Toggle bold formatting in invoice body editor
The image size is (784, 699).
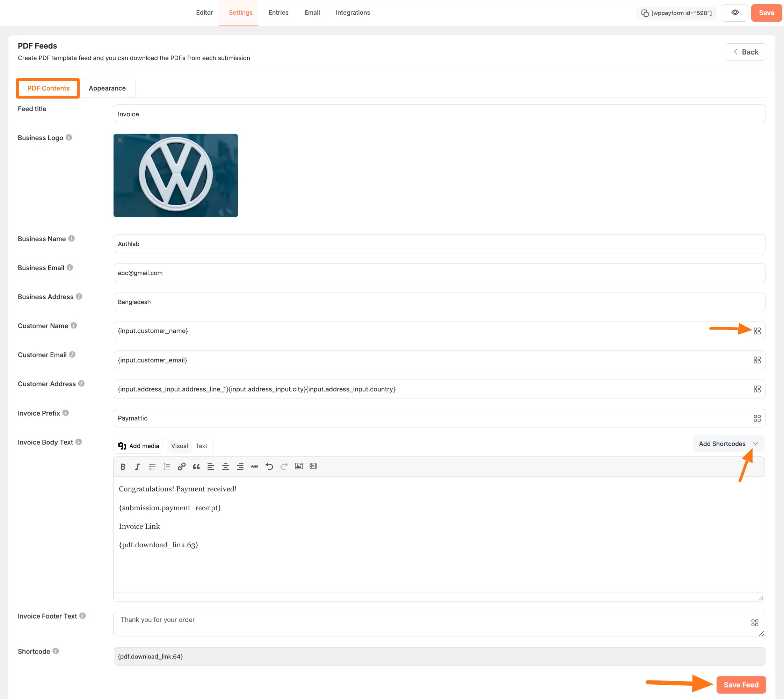123,467
